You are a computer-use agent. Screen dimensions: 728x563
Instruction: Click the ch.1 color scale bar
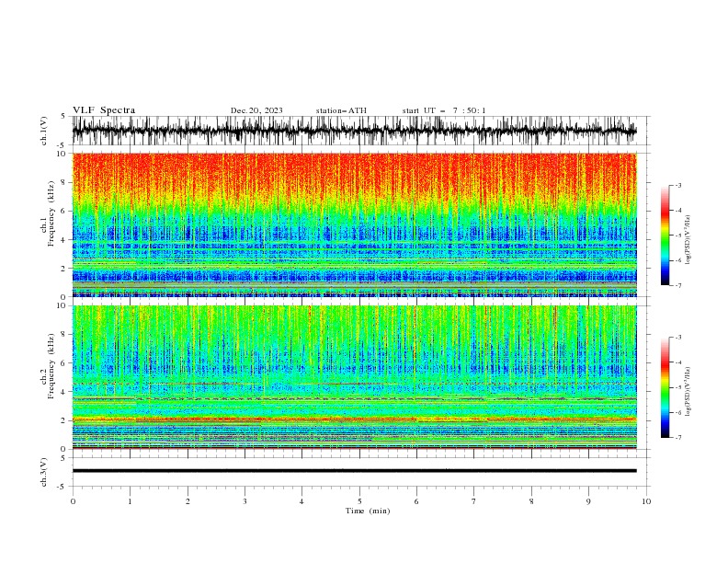[665, 236]
